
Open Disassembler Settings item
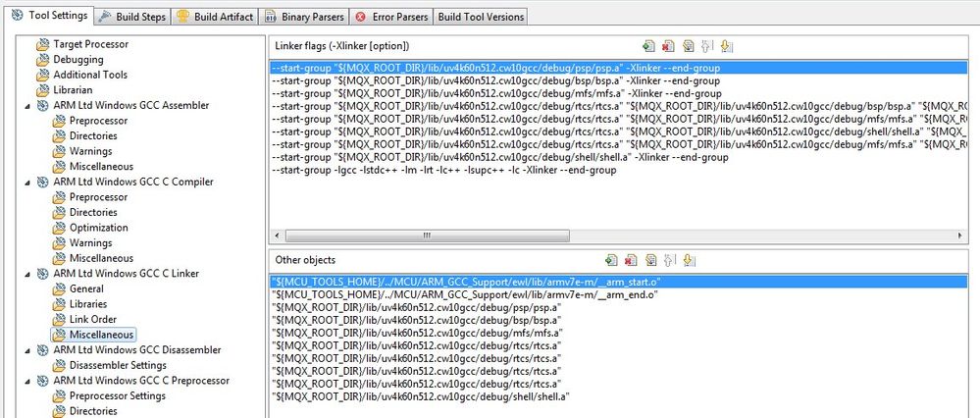click(118, 365)
